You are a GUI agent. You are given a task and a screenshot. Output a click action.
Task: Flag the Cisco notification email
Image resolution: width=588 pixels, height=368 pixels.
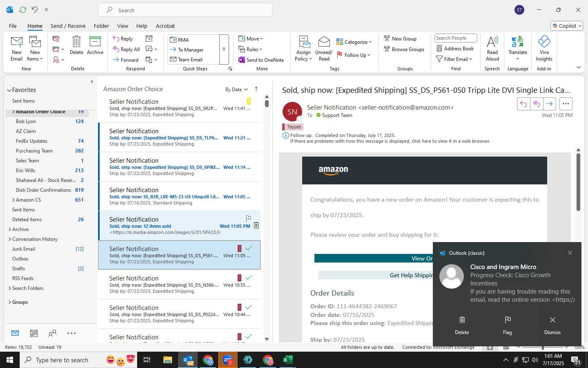507,325
